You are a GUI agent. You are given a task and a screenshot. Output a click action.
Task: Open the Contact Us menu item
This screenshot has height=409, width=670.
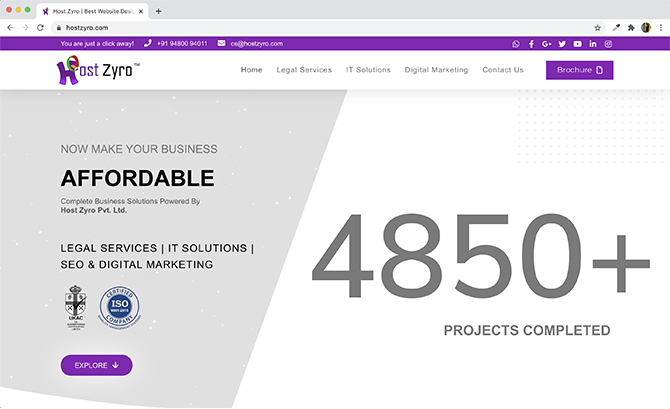502,70
